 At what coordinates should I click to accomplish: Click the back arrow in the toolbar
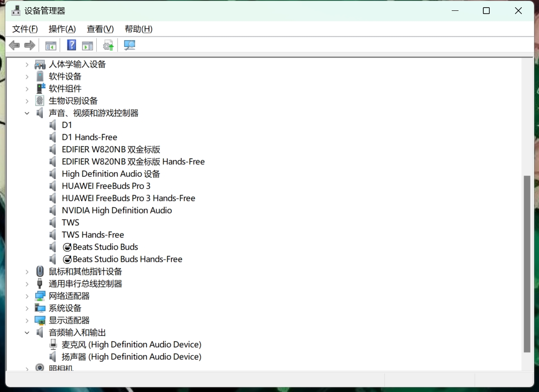point(14,45)
